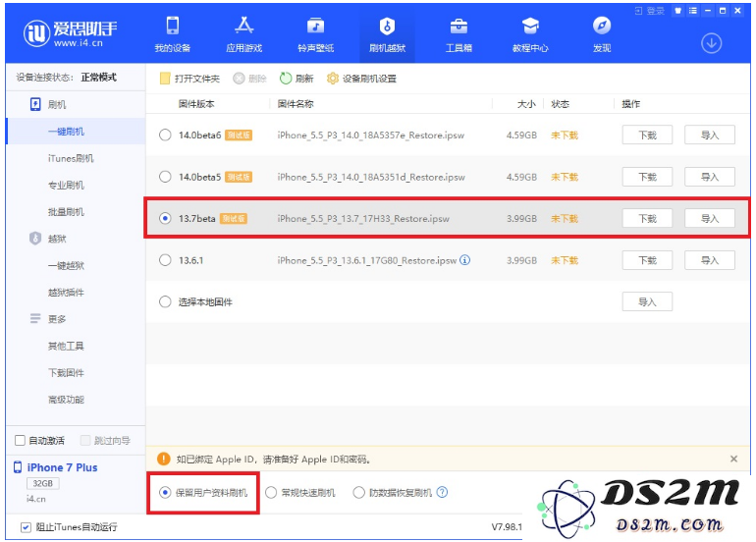Download 13.6.1 firmware with 下载
756x542 pixels.
click(x=647, y=260)
